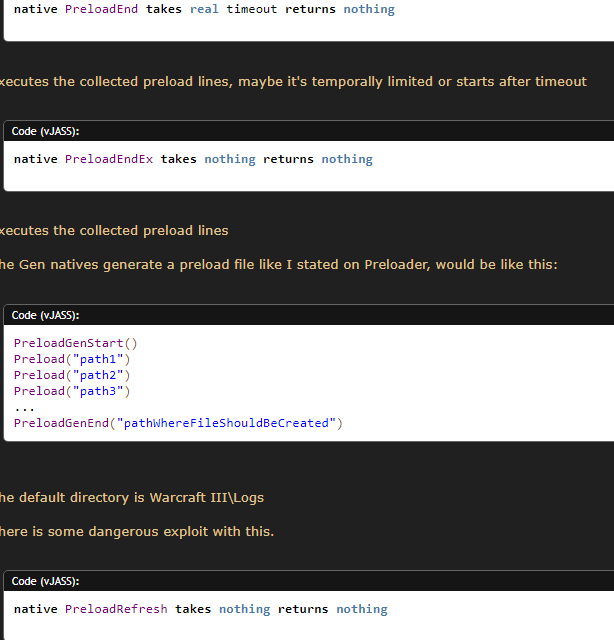Image resolution: width=614 pixels, height=640 pixels.
Task: Click the word "timeout" in first code box
Action: point(251,9)
